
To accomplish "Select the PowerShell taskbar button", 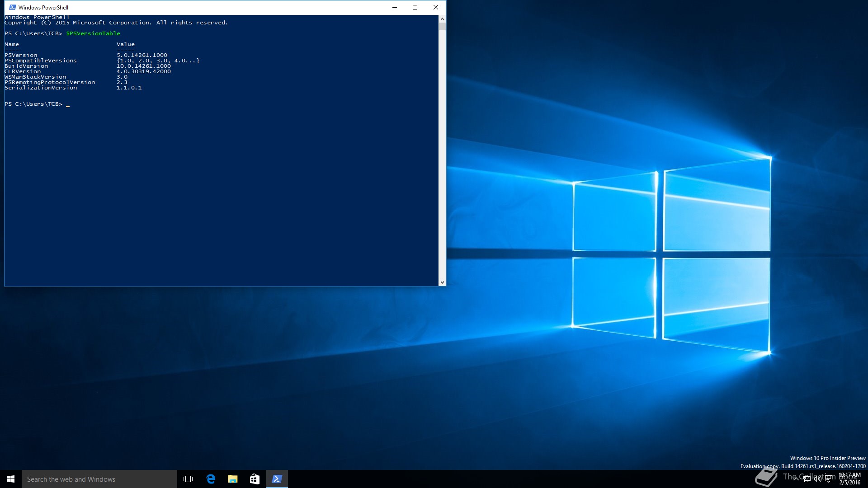I will click(277, 479).
